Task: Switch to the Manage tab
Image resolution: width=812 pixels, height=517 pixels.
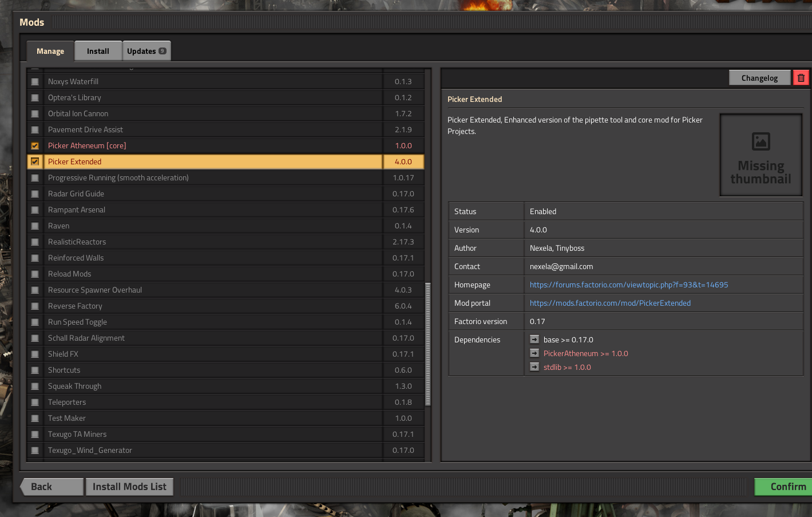Action: click(x=50, y=51)
